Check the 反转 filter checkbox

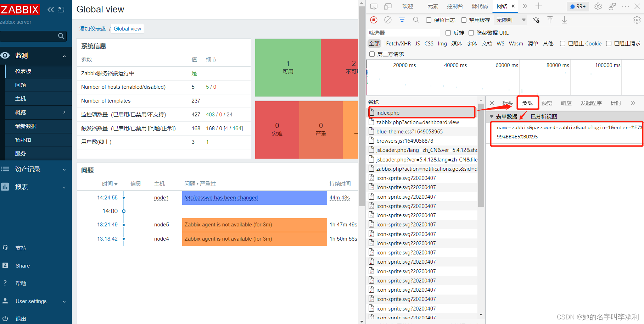pyautogui.click(x=448, y=33)
